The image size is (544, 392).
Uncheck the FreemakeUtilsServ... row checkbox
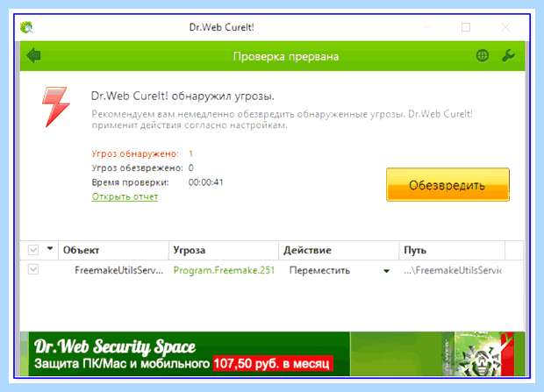click(x=33, y=269)
